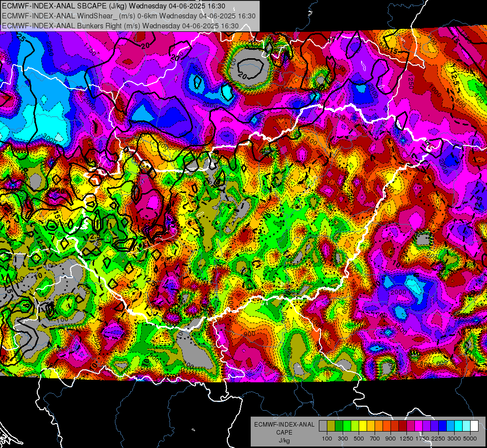
Task: Pick the cyan swatch after 3000
Action: 459,426
